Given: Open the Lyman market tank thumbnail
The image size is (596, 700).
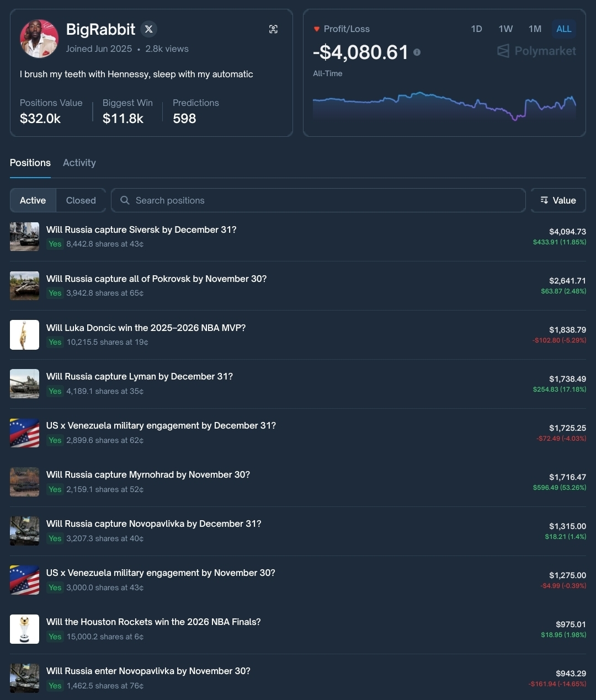Looking at the screenshot, I should pos(24,384).
